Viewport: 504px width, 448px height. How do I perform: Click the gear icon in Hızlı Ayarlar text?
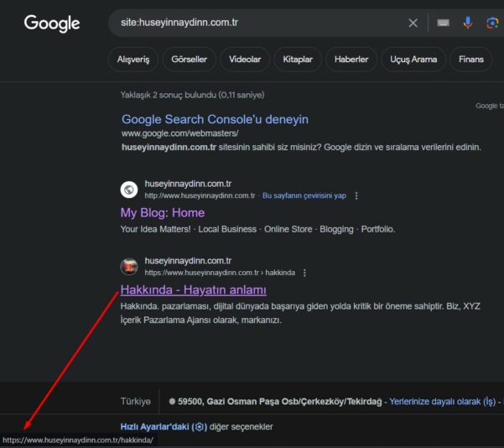199,427
